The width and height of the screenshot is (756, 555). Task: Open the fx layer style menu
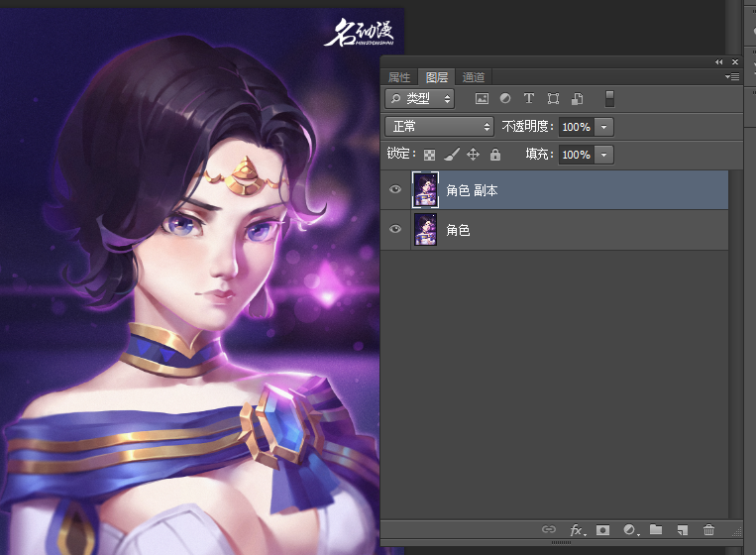[578, 530]
